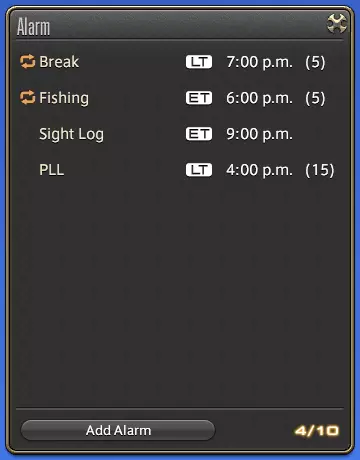
Task: Click the LT badge on PLL row
Action: (199, 170)
